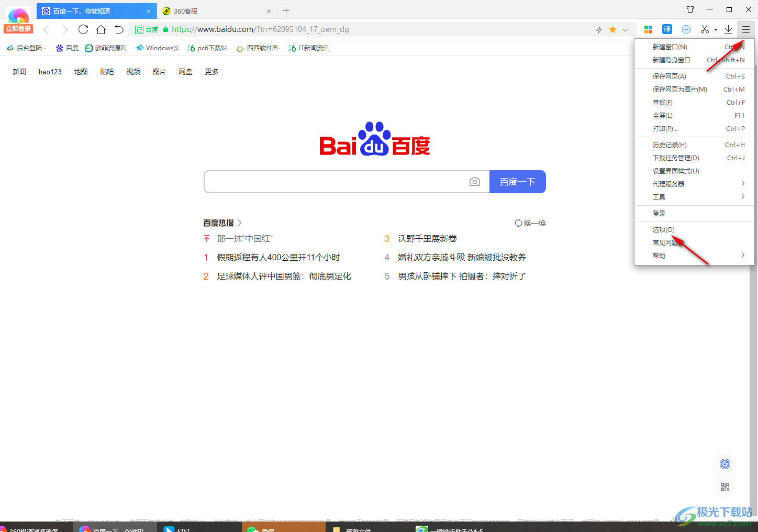Select 保存网页(A) menu item
The height and width of the screenshot is (532, 758).
click(x=694, y=76)
